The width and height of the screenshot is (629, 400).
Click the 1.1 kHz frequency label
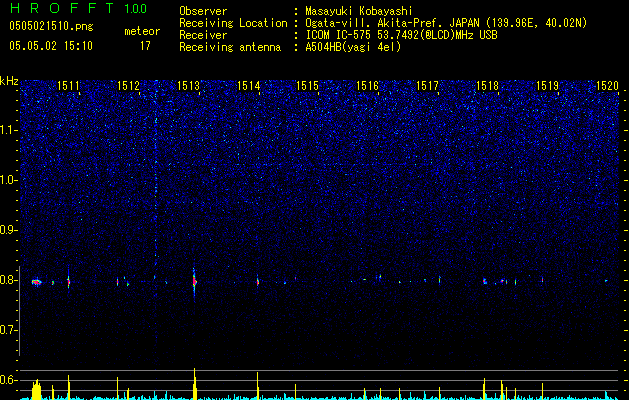pyautogui.click(x=8, y=130)
